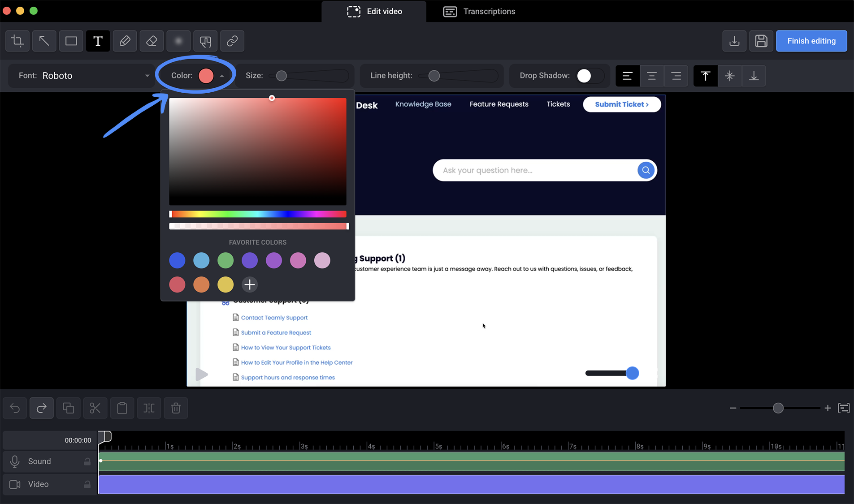
Task: Click the save floppy disk icon
Action: point(761,41)
